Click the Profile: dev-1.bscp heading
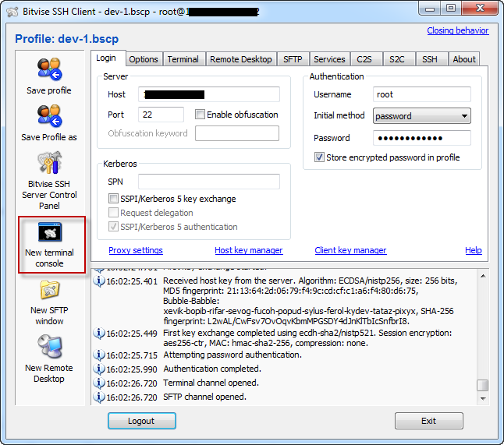The height and width of the screenshot is (445, 504). [67, 39]
